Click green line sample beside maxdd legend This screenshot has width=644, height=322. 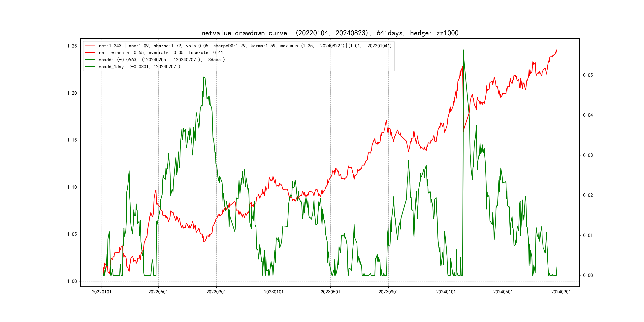click(x=90, y=60)
